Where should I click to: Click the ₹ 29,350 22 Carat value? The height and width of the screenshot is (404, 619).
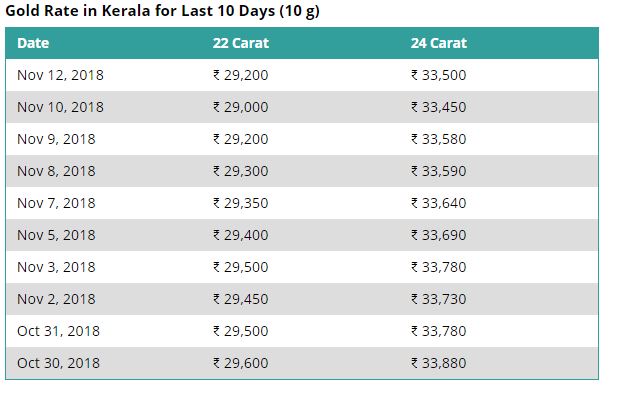tap(241, 203)
